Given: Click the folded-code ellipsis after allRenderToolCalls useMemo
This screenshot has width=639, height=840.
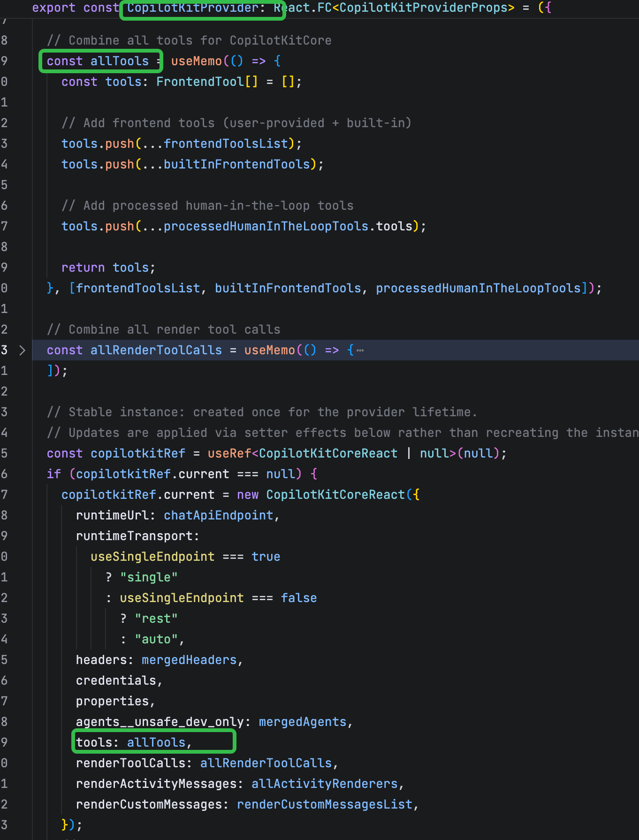Looking at the screenshot, I should 360,350.
